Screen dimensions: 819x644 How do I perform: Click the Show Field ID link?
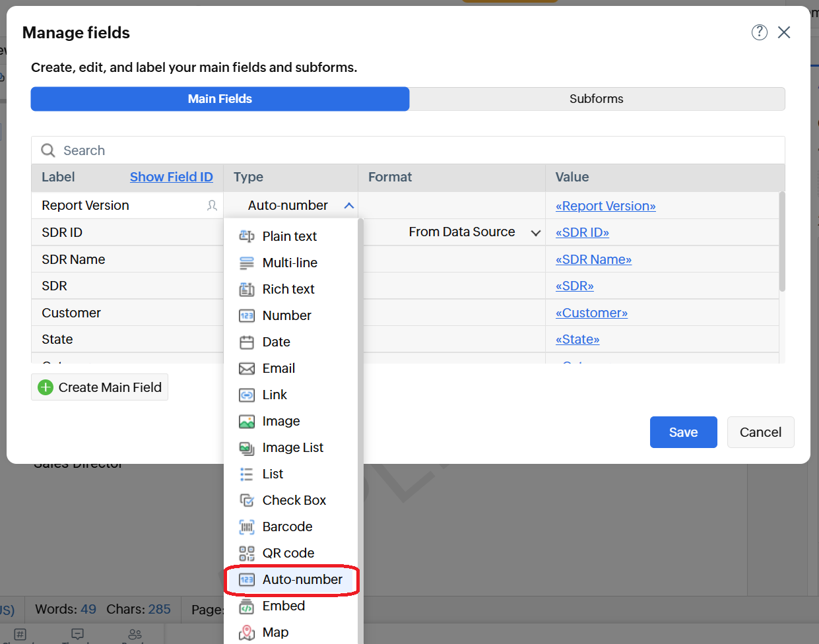click(171, 177)
